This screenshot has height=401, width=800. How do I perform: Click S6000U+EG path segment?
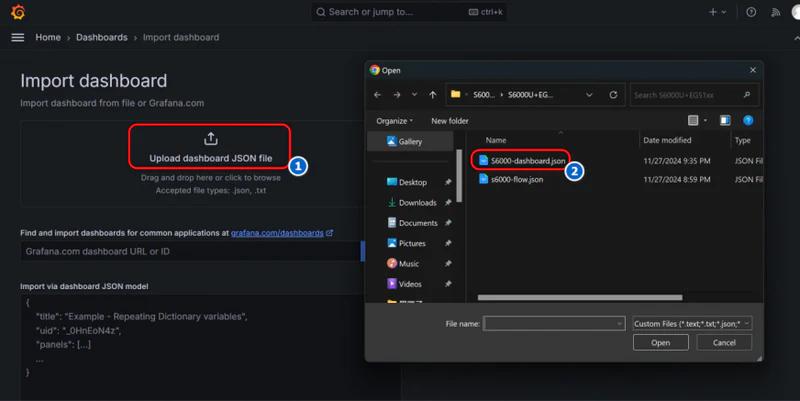point(530,95)
